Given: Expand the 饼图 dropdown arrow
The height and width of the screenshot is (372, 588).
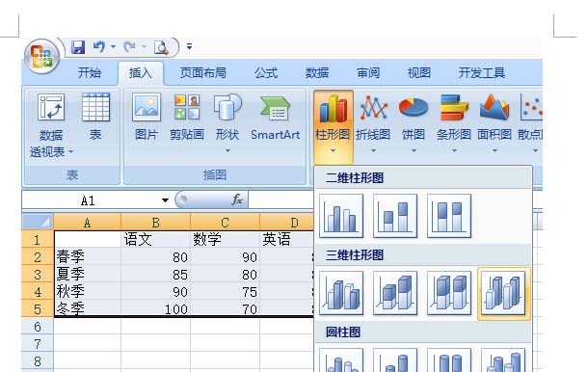Looking at the screenshot, I should pyautogui.click(x=414, y=150).
